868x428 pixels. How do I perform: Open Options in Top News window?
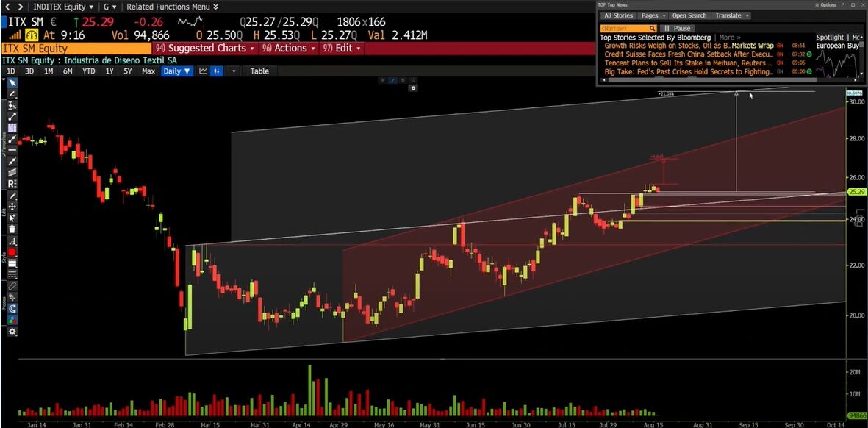[x=827, y=4]
